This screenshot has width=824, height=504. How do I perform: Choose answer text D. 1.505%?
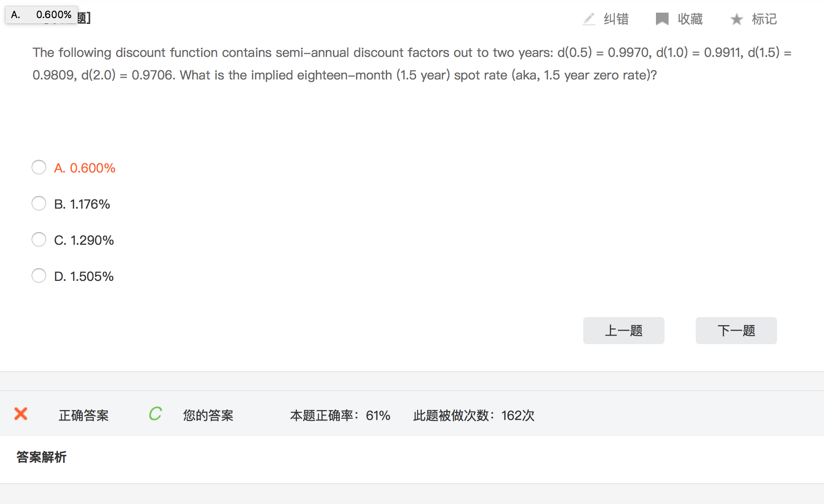point(84,276)
